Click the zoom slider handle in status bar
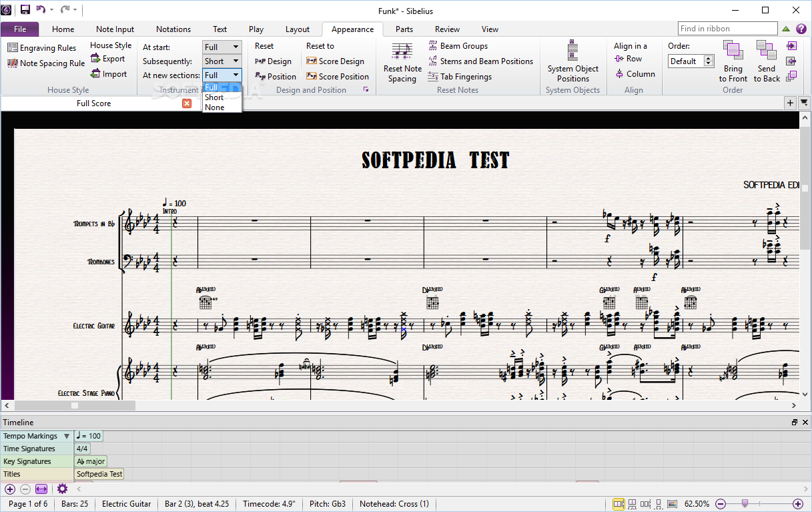Image resolution: width=812 pixels, height=512 pixels. pyautogui.click(x=745, y=503)
